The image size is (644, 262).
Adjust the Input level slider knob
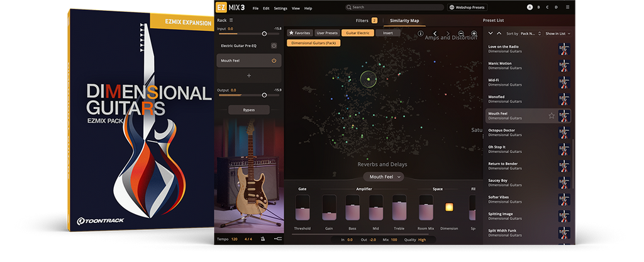coord(264,34)
